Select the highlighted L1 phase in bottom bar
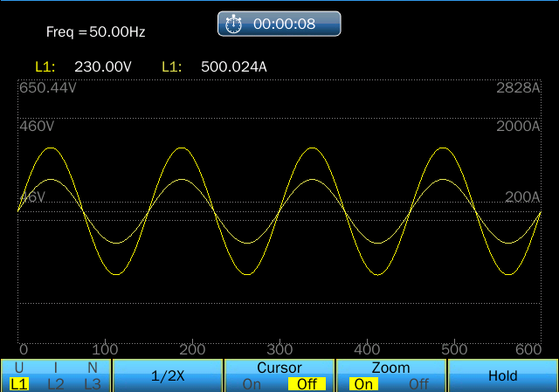Image resolution: width=559 pixels, height=392 pixels. (18, 383)
